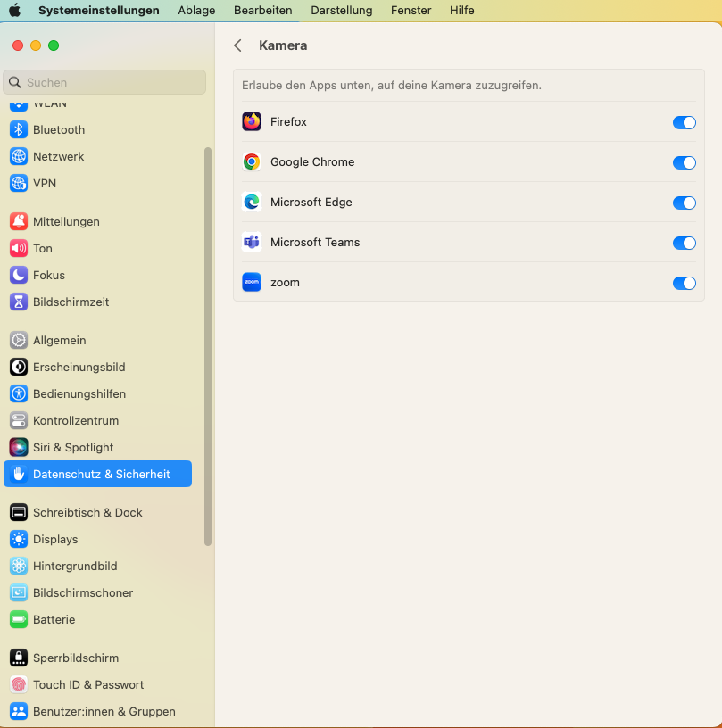722x728 pixels.
Task: Open the Darstellung menu
Action: 341,11
